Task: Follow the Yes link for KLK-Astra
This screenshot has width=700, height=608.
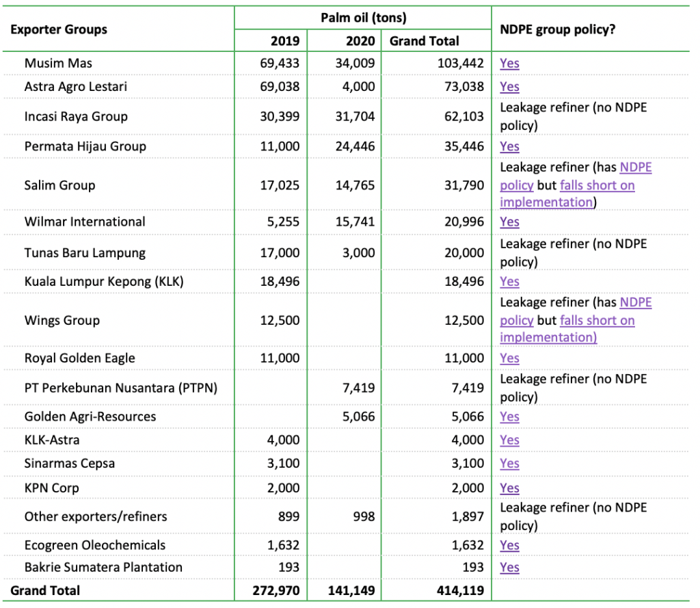Action: (509, 440)
